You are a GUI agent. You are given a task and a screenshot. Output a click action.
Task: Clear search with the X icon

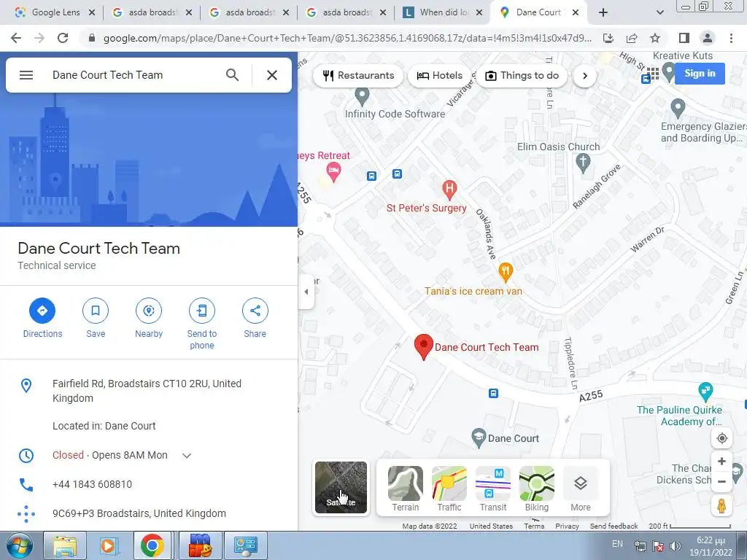[272, 75]
